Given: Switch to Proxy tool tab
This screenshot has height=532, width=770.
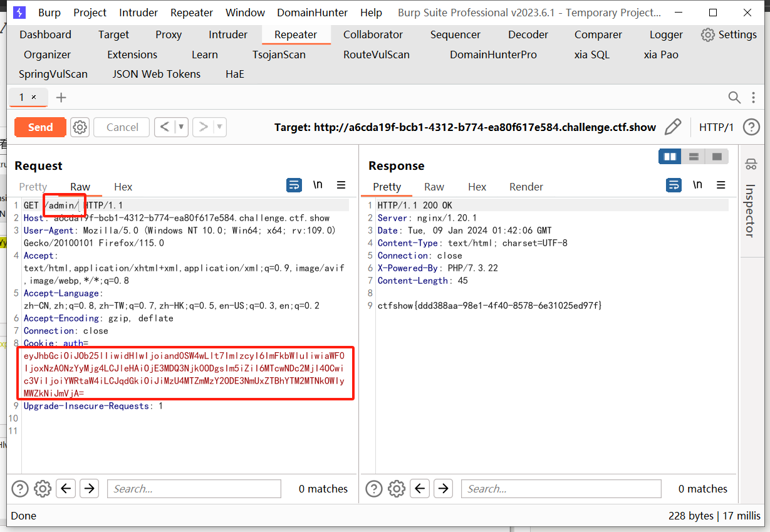Looking at the screenshot, I should 169,34.
